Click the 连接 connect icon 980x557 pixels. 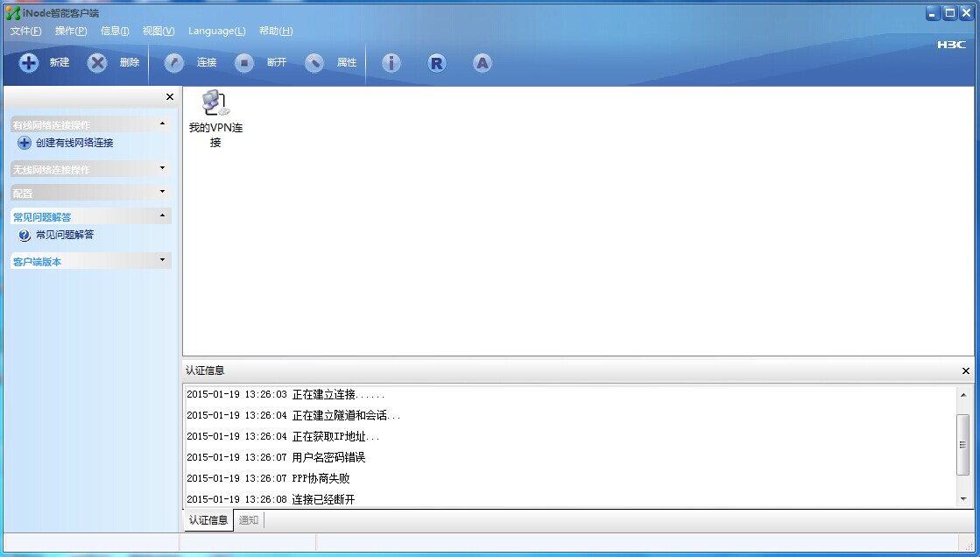[x=173, y=62]
